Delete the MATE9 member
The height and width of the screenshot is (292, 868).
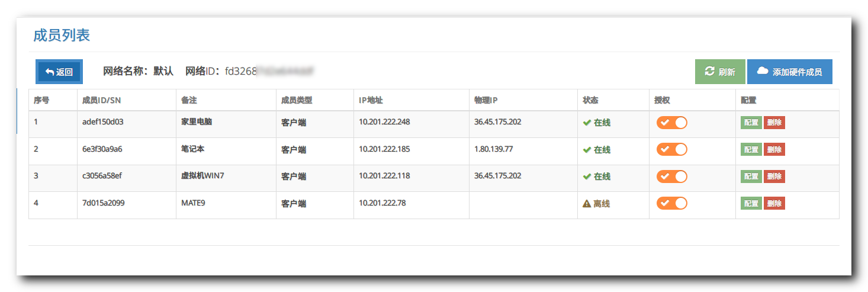click(774, 204)
